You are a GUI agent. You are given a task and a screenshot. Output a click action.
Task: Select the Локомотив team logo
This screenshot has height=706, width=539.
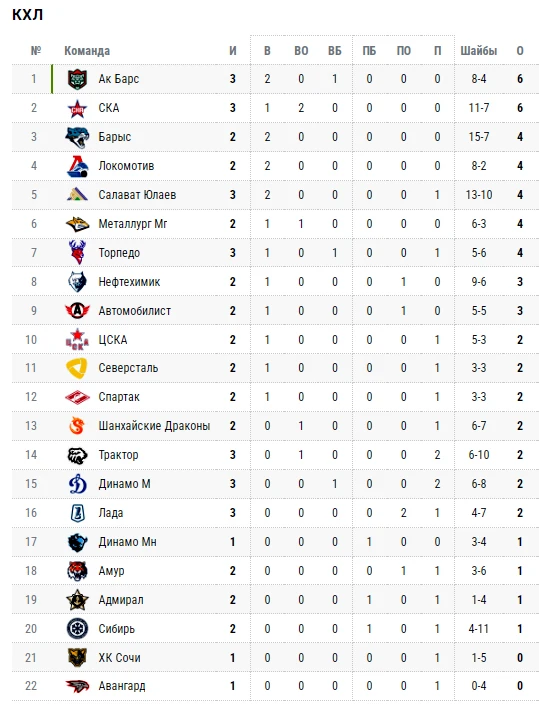[x=77, y=166]
